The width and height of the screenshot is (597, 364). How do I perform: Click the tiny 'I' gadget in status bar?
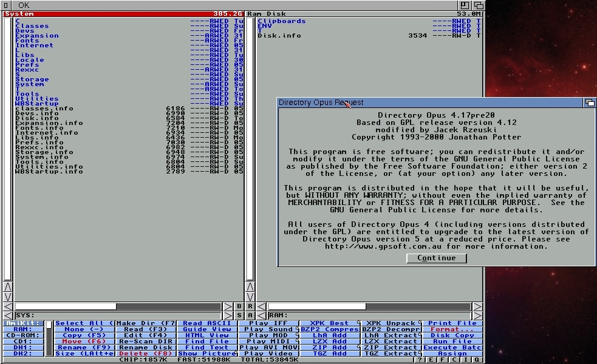[x=466, y=359]
